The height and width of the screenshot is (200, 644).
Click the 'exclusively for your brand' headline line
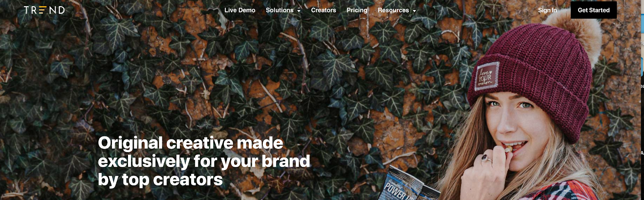click(x=204, y=161)
